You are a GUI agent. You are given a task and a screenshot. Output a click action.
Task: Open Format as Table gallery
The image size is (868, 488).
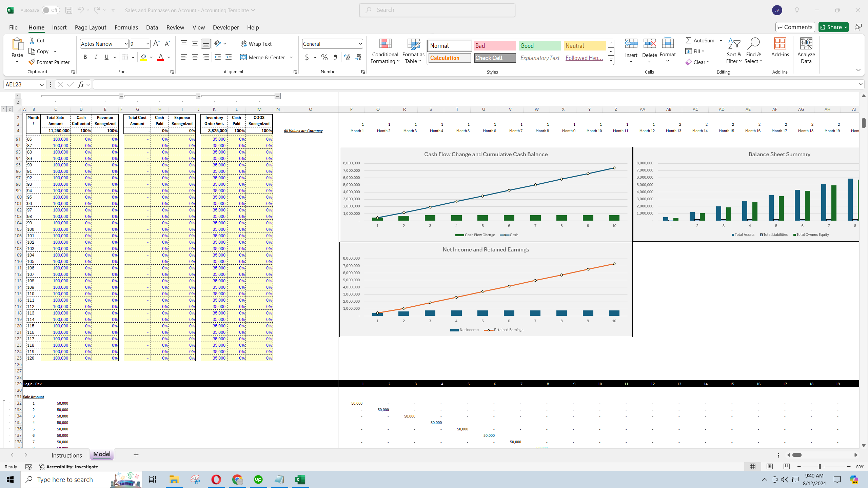coord(413,51)
